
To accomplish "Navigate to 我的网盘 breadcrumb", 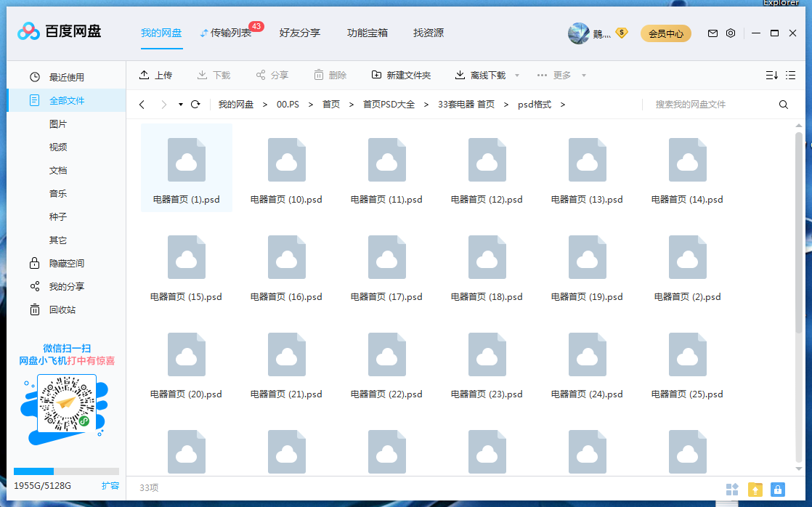I will click(235, 105).
